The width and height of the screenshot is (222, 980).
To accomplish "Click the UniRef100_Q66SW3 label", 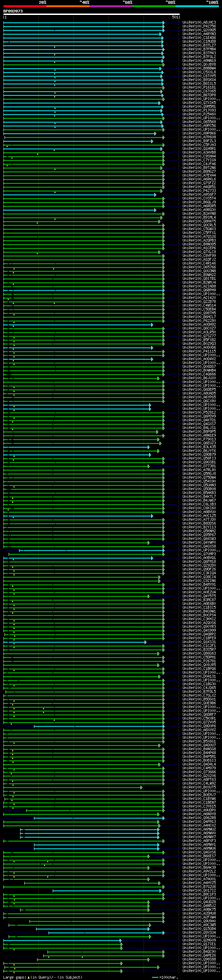I will click(x=199, y=538).
